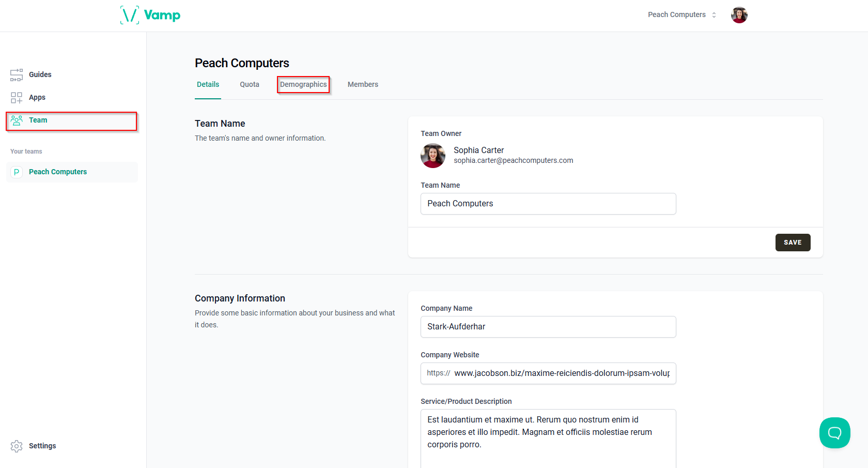Screen dimensions: 868x468
Task: Expand the Peach Computers team switcher
Action: tap(681, 14)
